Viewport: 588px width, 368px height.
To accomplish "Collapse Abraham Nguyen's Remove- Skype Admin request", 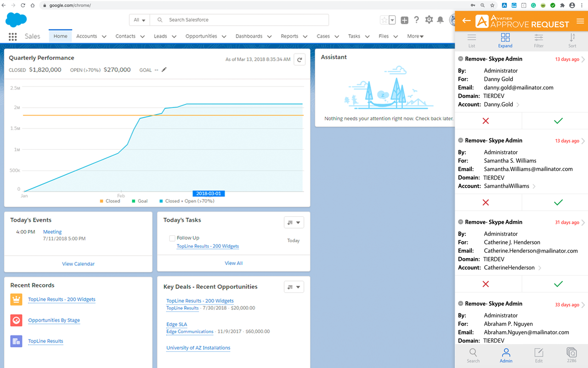I will pos(461,304).
